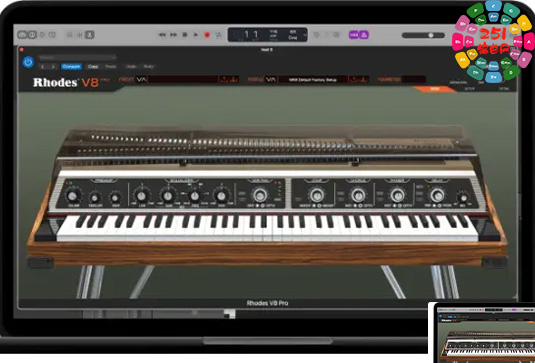Toggle the Toolbar button in control bar
The width and height of the screenshot is (535, 363).
pyautogui.click(x=52, y=35)
